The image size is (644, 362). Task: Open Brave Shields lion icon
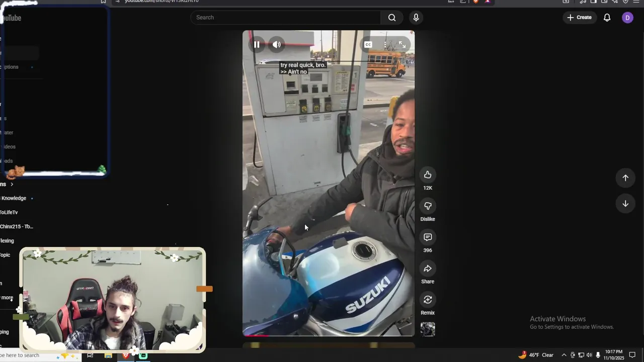click(475, 2)
